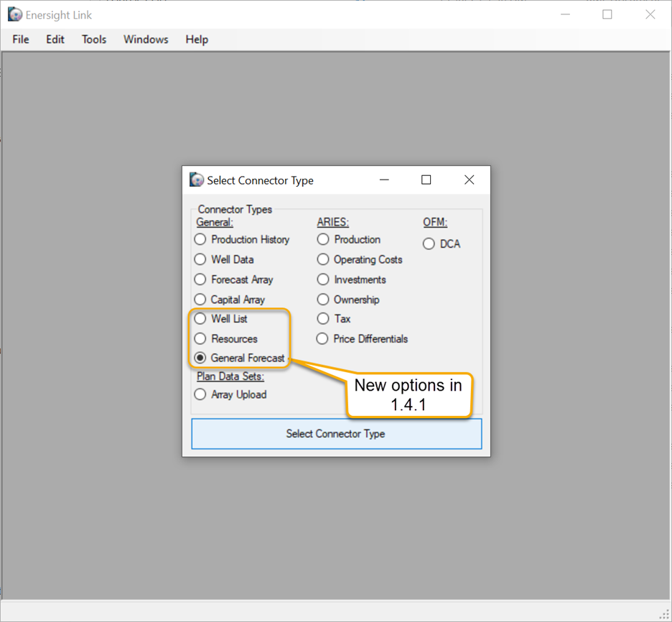Click the Enersight Link application icon
The width and height of the screenshot is (672, 622).
tap(14, 14)
